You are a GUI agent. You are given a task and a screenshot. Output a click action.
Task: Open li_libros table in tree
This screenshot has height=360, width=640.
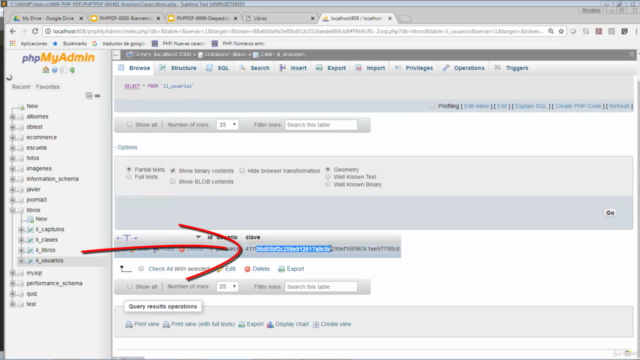coord(45,250)
